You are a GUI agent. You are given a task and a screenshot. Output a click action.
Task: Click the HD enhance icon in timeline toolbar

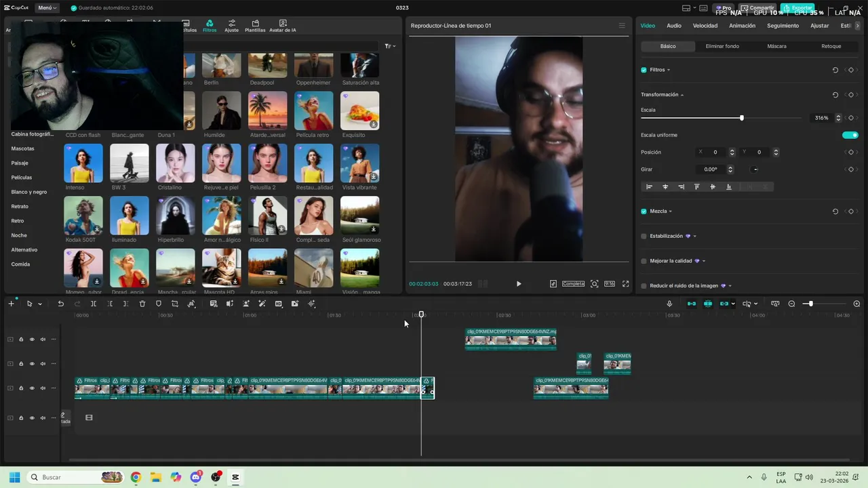pyautogui.click(x=279, y=304)
